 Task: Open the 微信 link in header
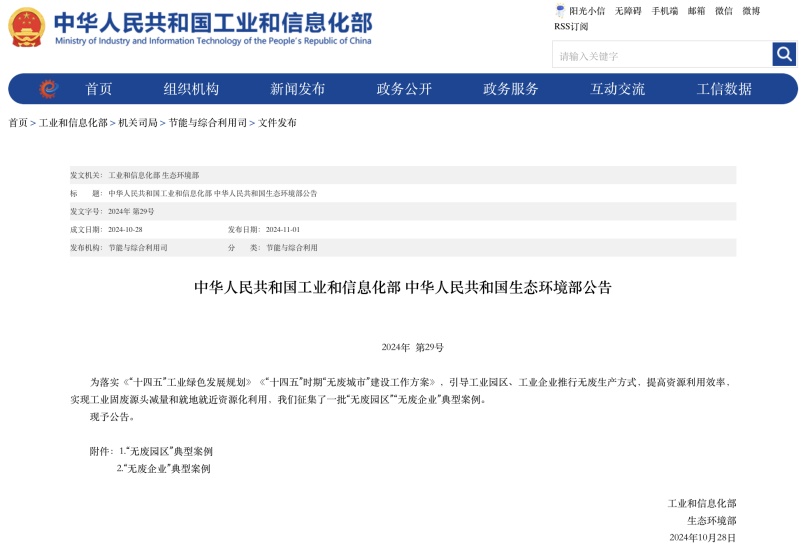724,11
